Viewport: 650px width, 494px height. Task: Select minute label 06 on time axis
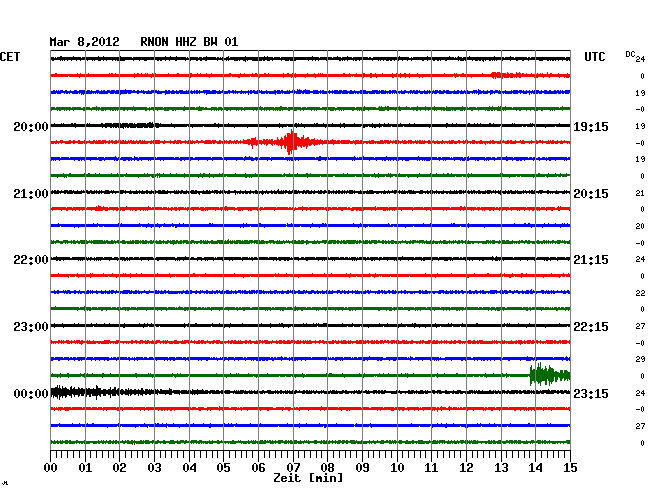pyautogui.click(x=258, y=468)
